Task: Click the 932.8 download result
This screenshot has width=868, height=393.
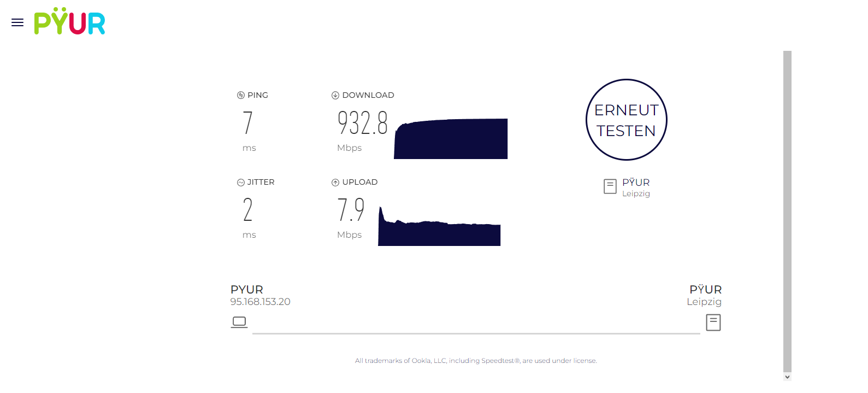Action: 363,123
